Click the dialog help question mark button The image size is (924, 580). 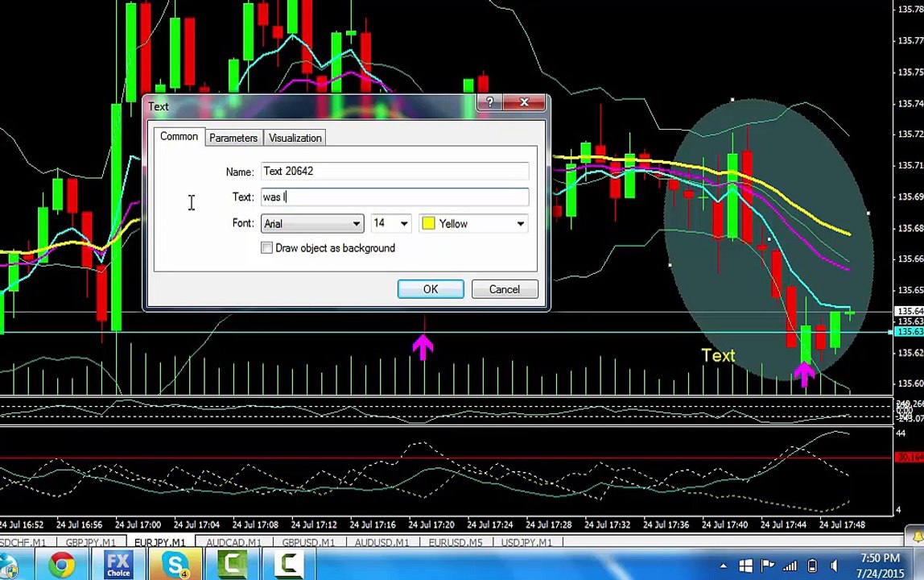tap(489, 102)
